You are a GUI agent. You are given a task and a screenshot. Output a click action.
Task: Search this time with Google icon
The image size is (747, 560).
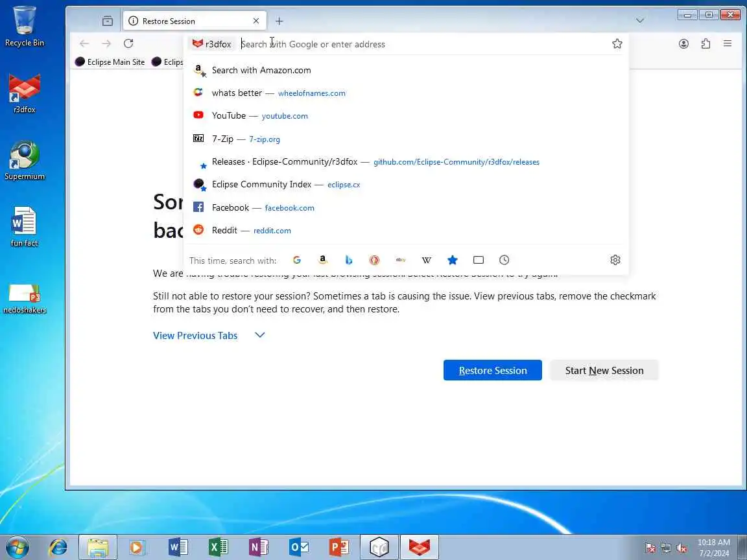(x=297, y=260)
